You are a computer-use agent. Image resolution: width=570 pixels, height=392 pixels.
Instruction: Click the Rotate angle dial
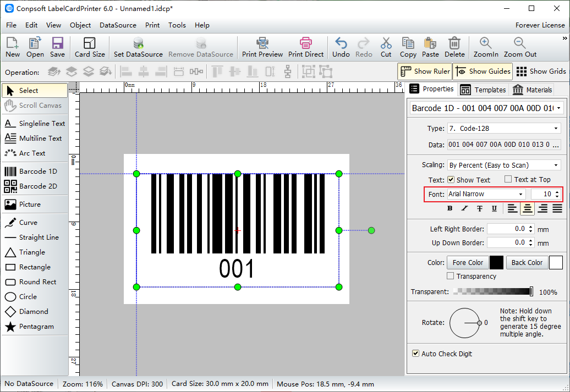pos(465,323)
